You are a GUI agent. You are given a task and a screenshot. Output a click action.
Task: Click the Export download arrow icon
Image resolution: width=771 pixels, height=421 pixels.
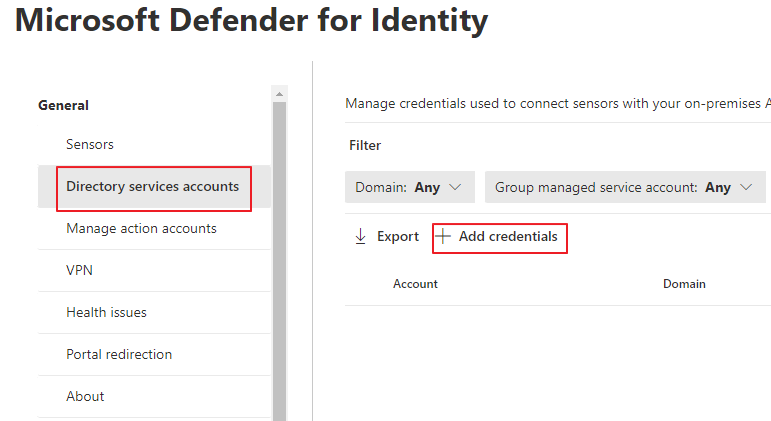[x=360, y=237]
